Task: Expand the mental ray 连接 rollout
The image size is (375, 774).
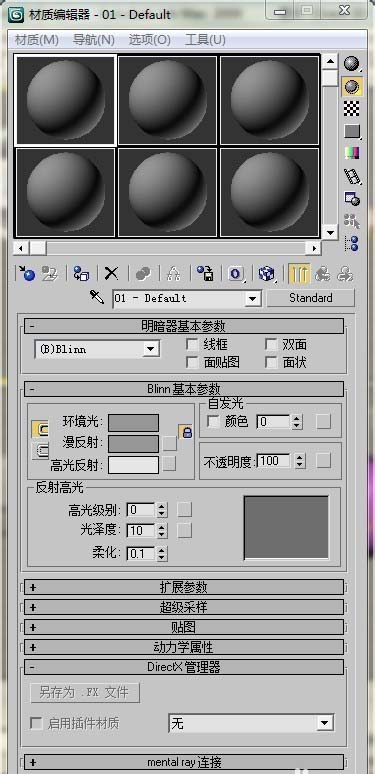Action: 184,762
